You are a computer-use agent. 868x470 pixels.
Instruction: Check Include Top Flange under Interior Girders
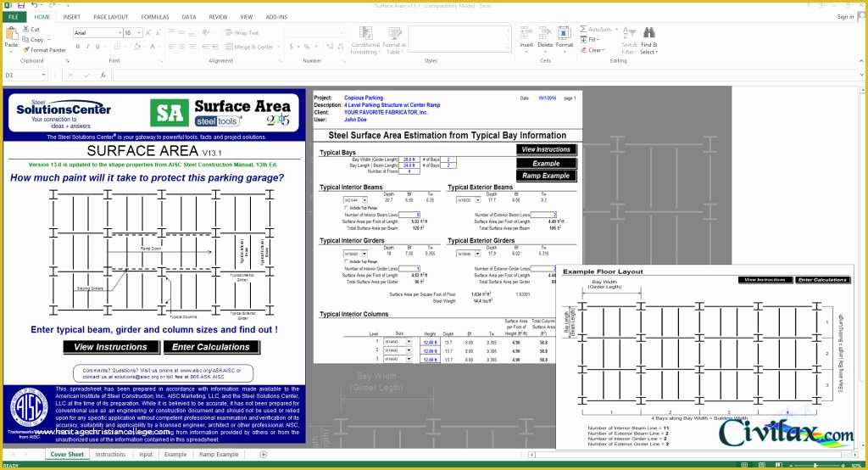[x=347, y=261]
